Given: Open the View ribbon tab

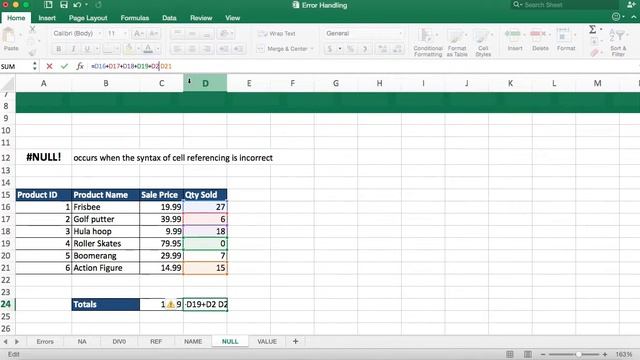Looking at the screenshot, I should coord(233,18).
